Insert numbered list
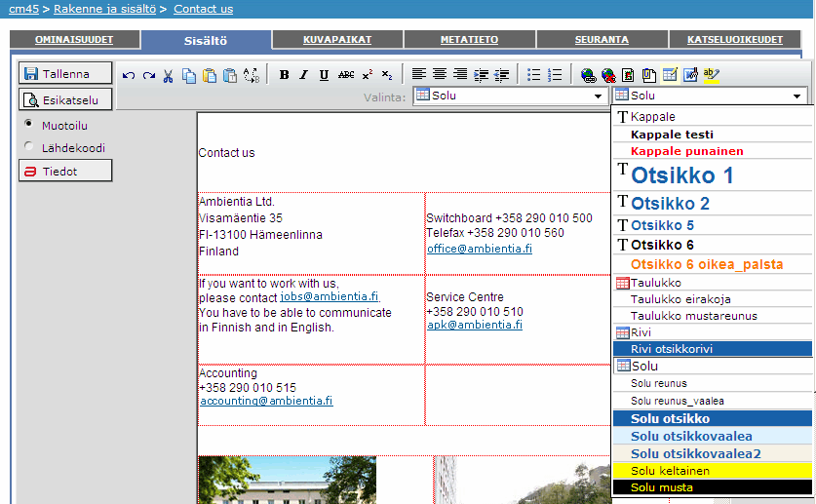Viewport: 816px width, 504px height. coord(555,75)
